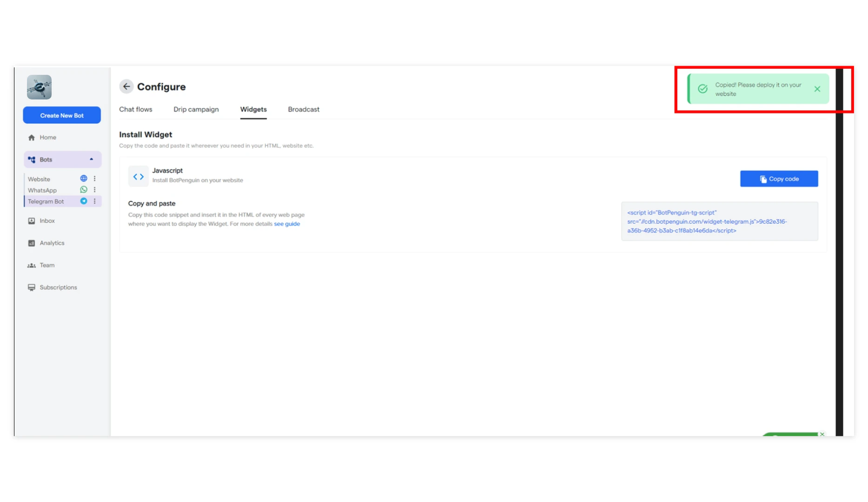Click 'Install BotPenguin on your website' text
868x502 pixels.
(198, 180)
